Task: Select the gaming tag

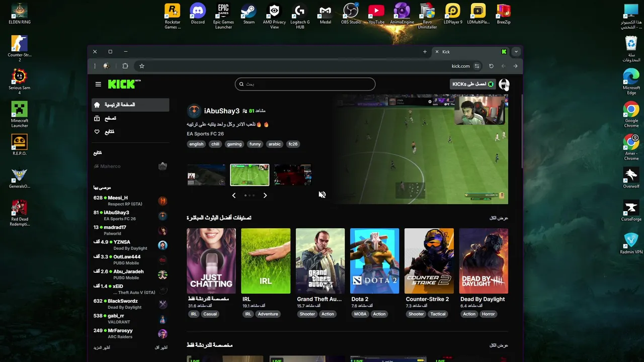Action: (x=234, y=144)
